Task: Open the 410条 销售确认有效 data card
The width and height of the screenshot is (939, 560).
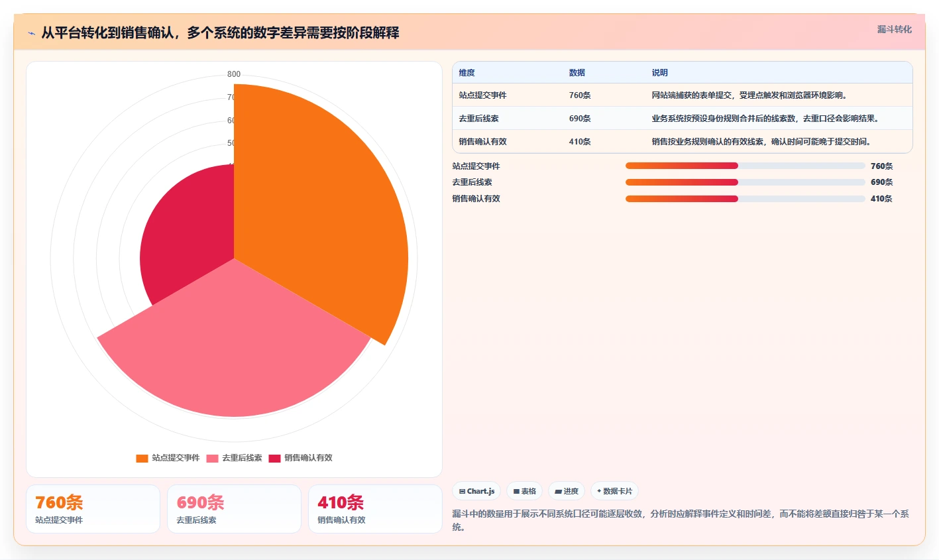Action: point(375,509)
